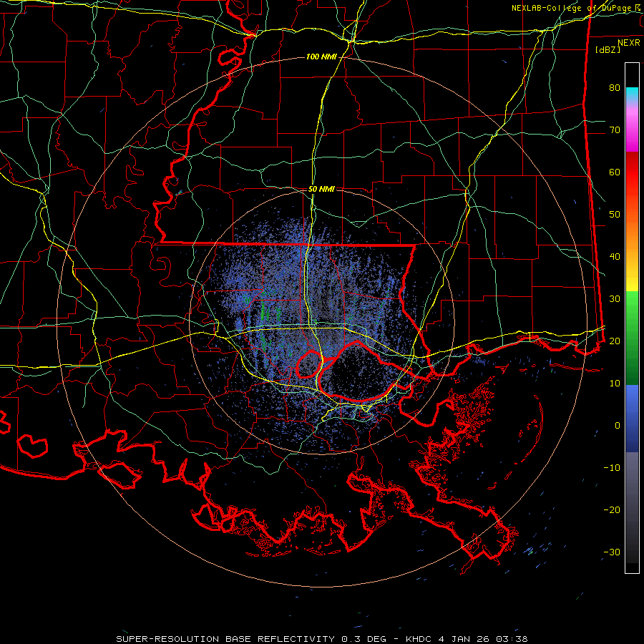
Task: Click the -10 dBZ scale value
Action: coord(612,468)
